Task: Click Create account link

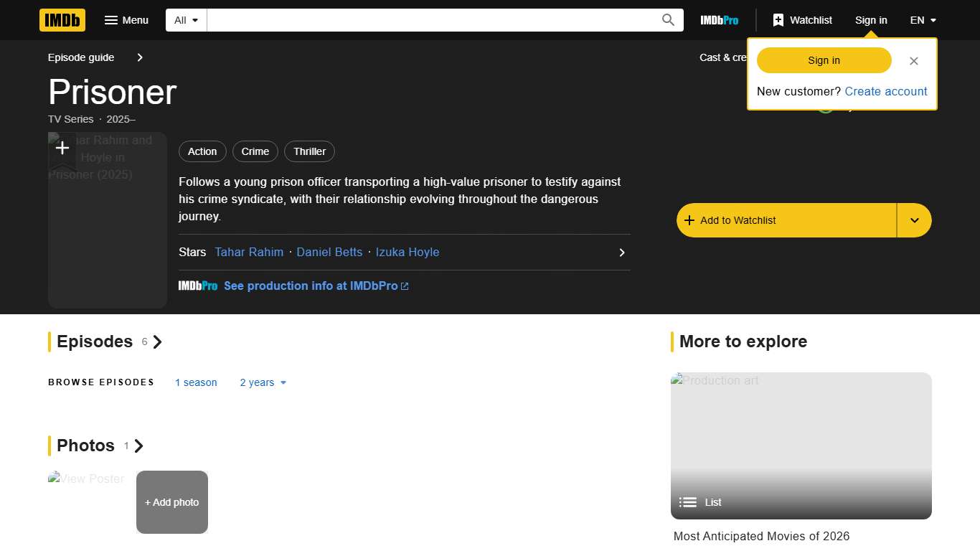Action: click(x=885, y=91)
